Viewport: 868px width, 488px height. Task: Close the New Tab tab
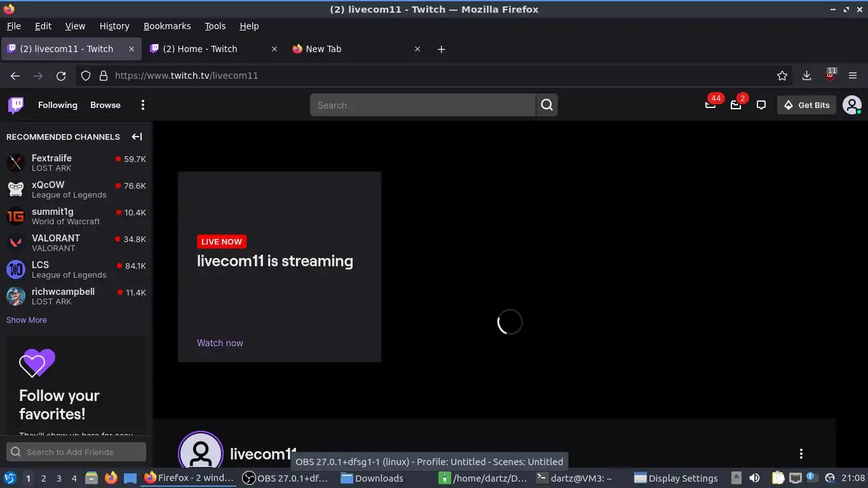(417, 49)
